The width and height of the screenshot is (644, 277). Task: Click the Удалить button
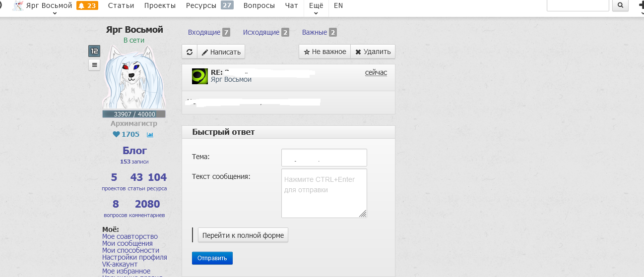[373, 52]
